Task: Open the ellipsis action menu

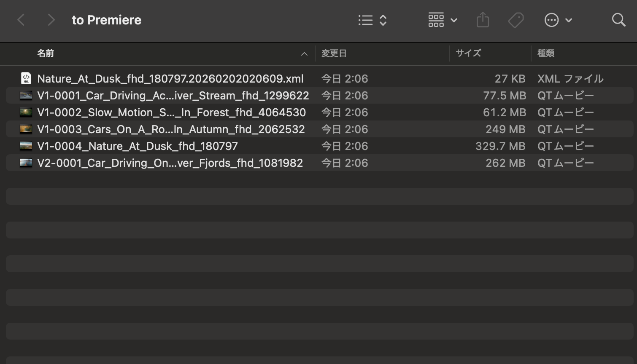Action: (x=557, y=20)
